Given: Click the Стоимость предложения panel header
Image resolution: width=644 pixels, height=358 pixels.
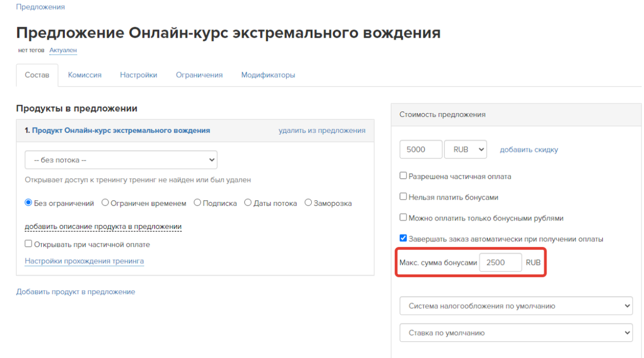Looking at the screenshot, I should click(516, 114).
